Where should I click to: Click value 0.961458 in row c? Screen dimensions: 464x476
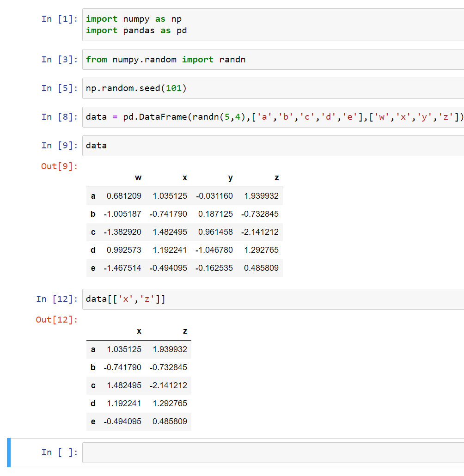pyautogui.click(x=216, y=232)
